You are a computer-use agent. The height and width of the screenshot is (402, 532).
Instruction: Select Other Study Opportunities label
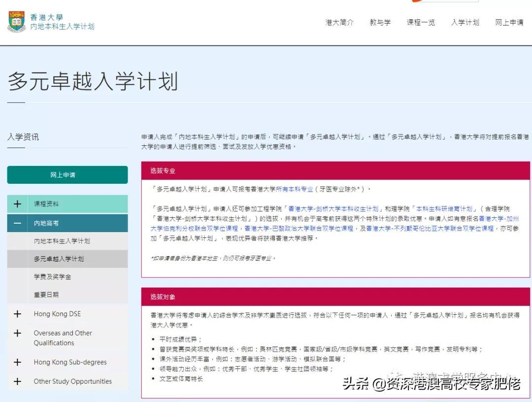click(72, 381)
